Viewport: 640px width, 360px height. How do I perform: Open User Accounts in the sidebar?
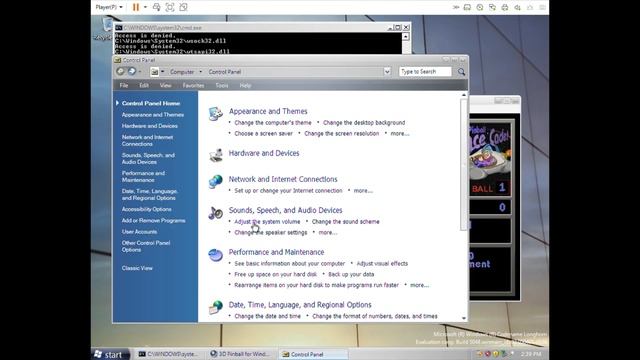click(x=139, y=231)
